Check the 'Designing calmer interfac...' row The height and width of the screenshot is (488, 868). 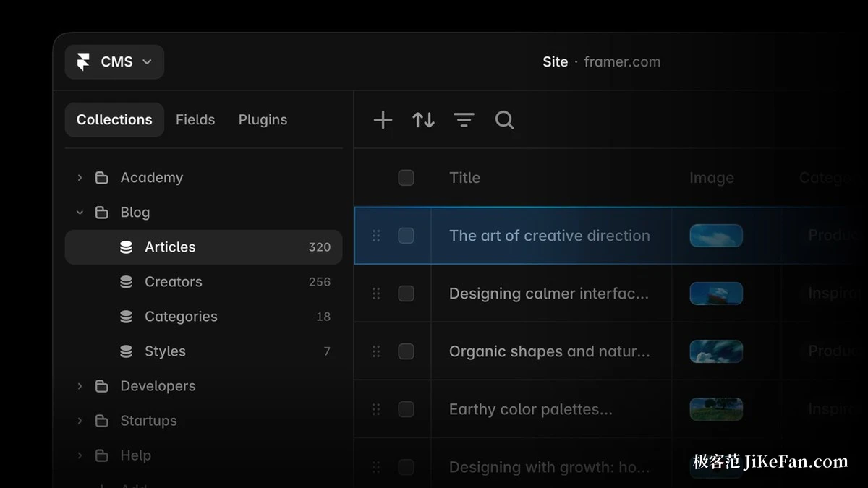coord(407,294)
